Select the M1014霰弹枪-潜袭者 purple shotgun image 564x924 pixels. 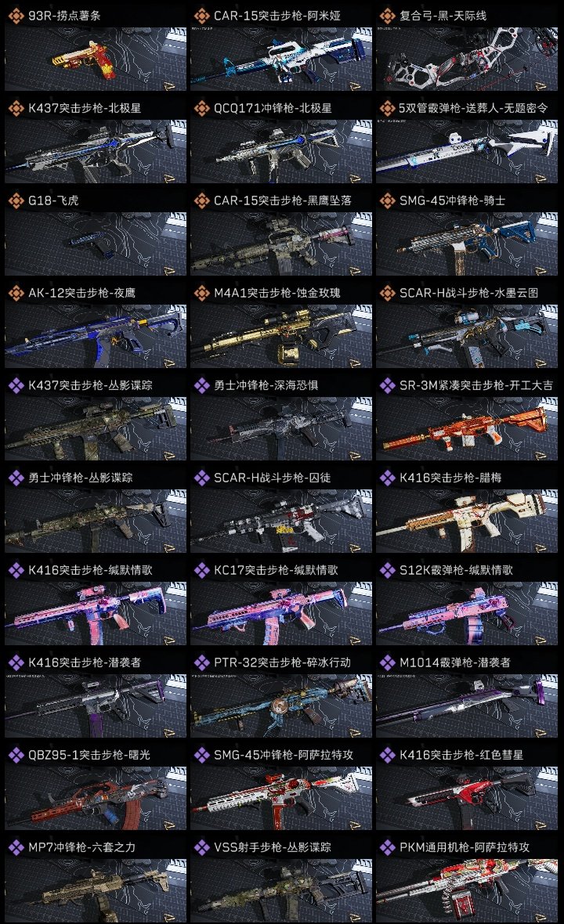(467, 706)
